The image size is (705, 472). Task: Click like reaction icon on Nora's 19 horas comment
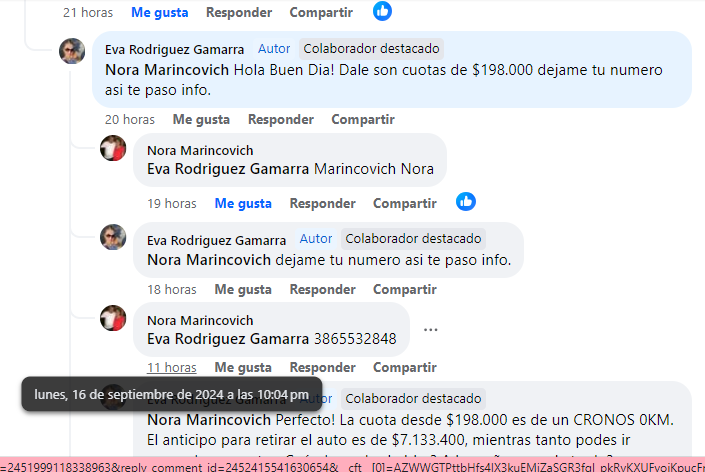pos(466,202)
